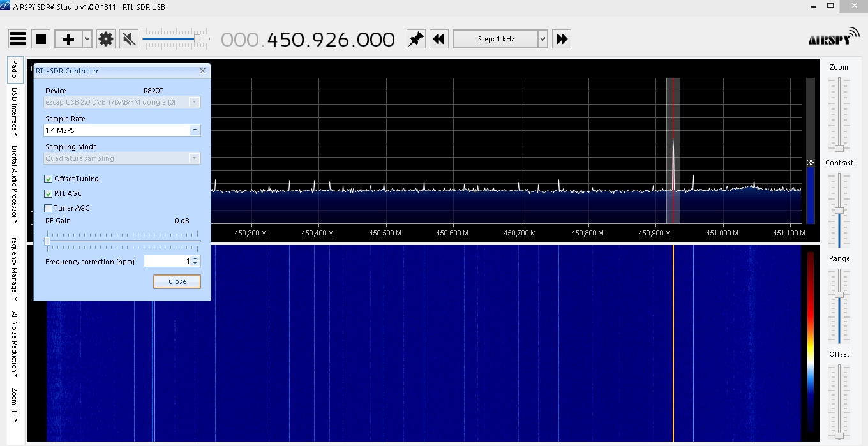868x446 pixels.
Task: Open the Zoom FFT side tab
Action: (x=15, y=405)
